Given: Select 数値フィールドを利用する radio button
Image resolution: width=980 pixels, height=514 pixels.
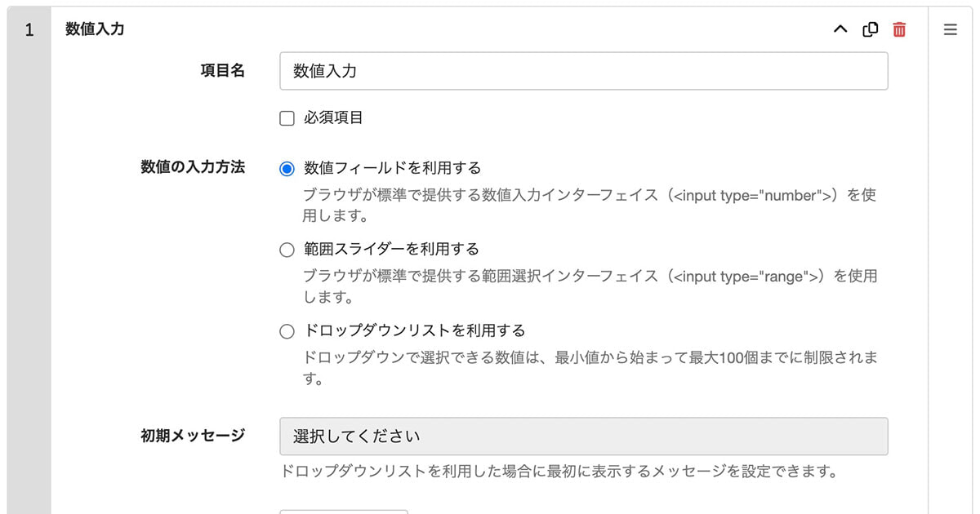Looking at the screenshot, I should pos(287,169).
